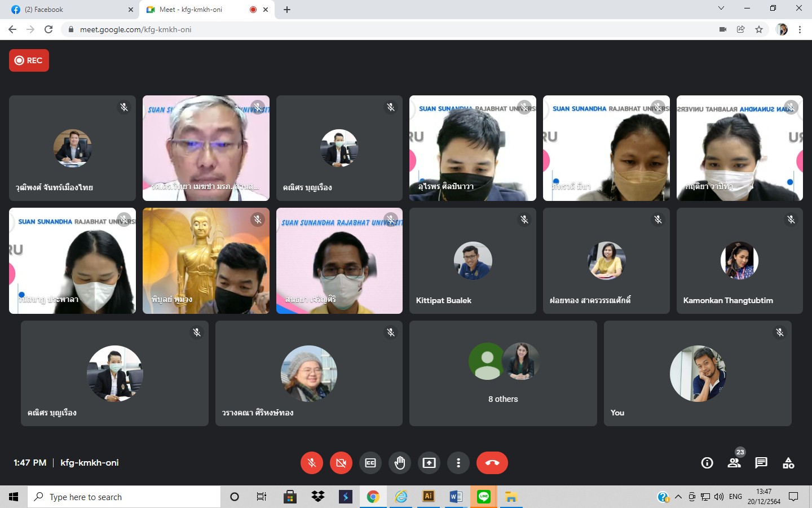This screenshot has height=508, width=812.
Task: Open meeting details info icon
Action: coord(707,463)
